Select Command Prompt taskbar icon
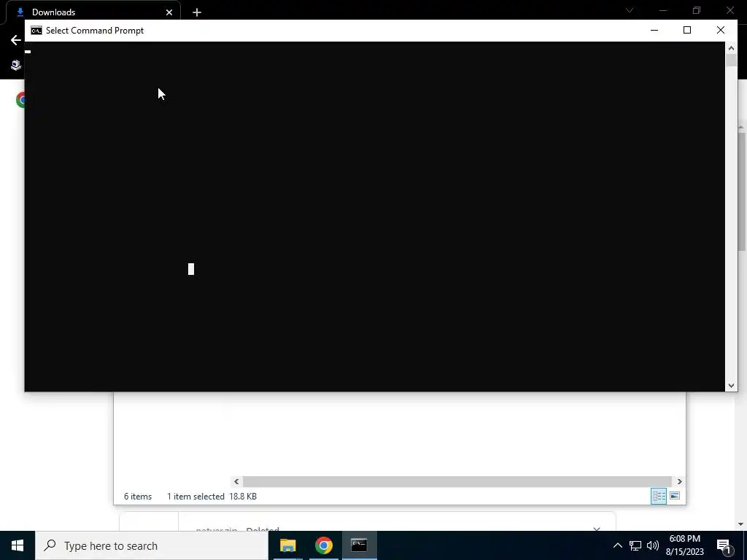 pyautogui.click(x=359, y=545)
